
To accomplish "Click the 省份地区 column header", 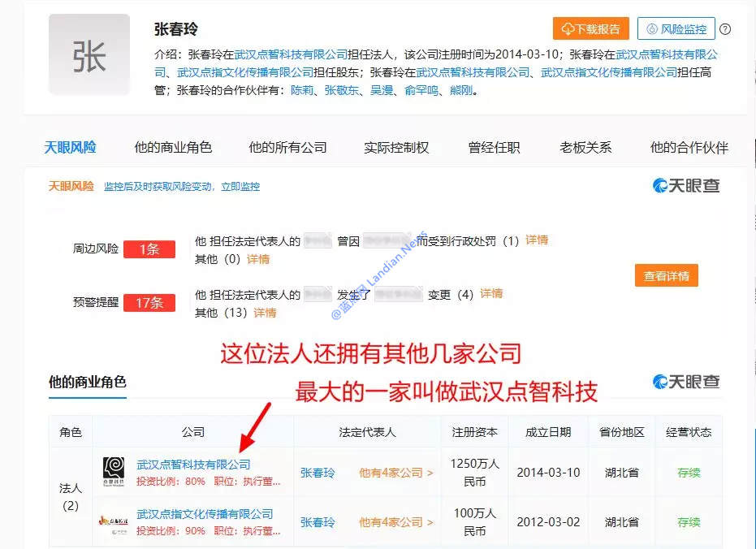I will (622, 432).
